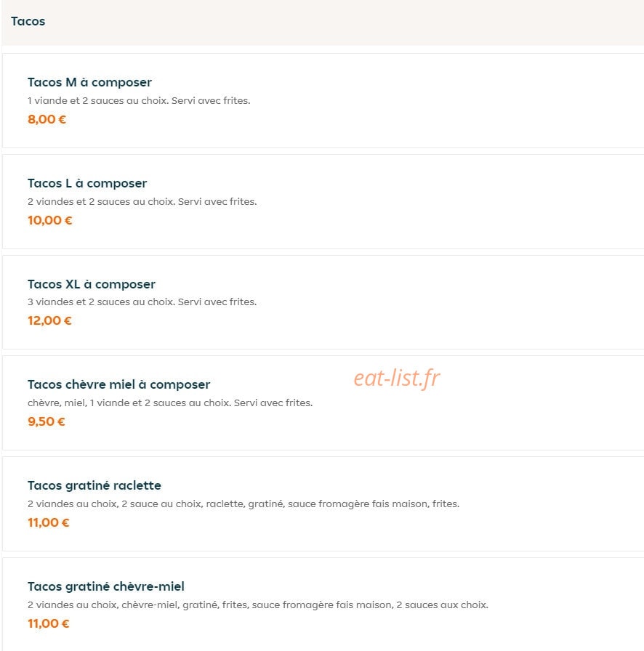Image resolution: width=644 pixels, height=651 pixels.
Task: Click description '1 viande et 2 sauces'
Action: coord(139,100)
